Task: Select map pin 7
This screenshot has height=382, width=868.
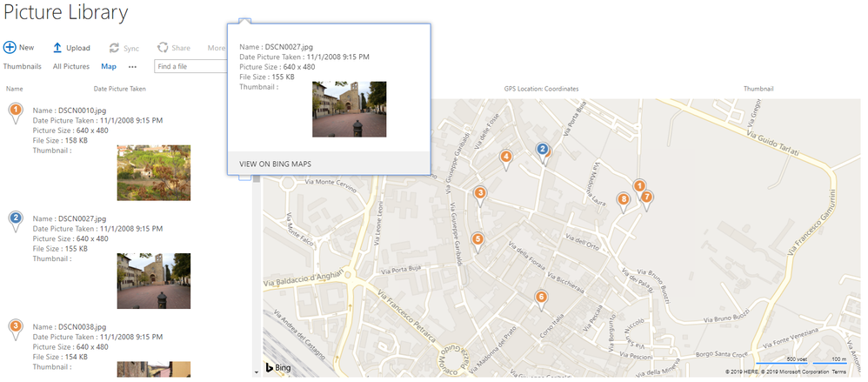Action: click(x=645, y=200)
